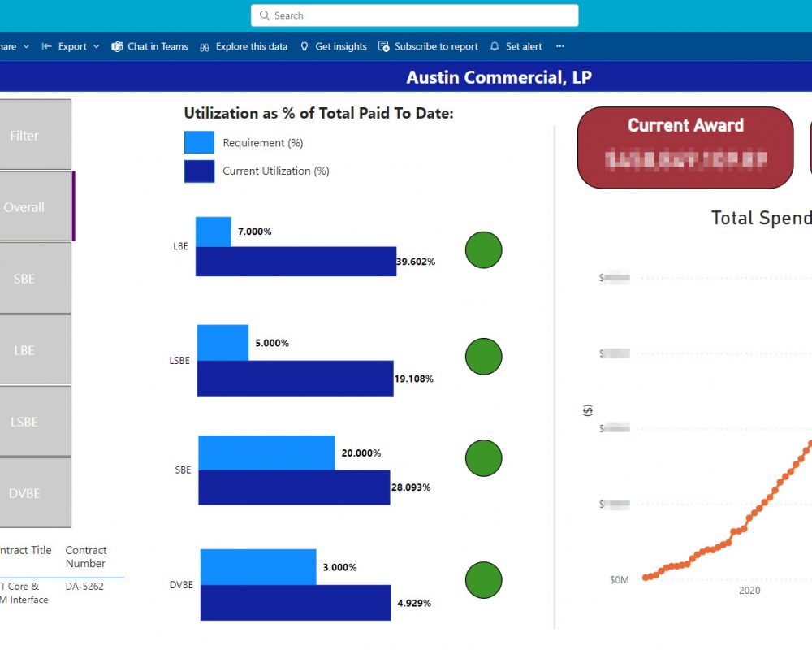Switch to the LBE filter button

[x=35, y=349]
